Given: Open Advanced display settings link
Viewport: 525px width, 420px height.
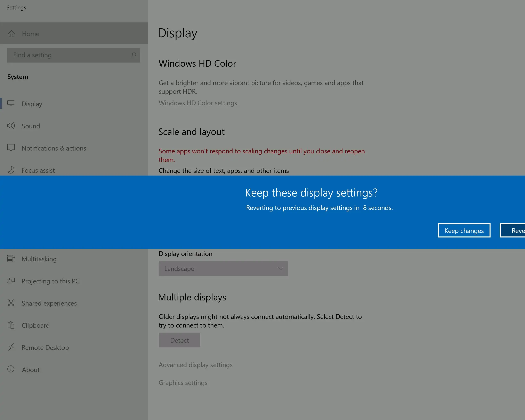Looking at the screenshot, I should coord(195,365).
